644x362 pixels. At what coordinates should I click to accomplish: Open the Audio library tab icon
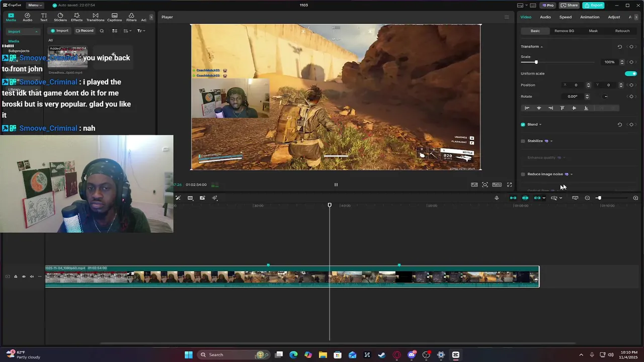(x=27, y=17)
